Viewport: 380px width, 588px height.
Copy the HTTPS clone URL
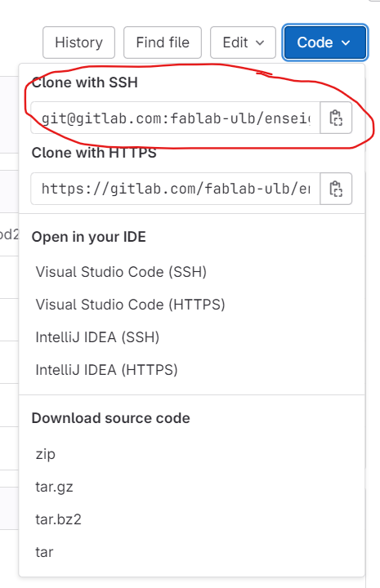click(x=336, y=189)
